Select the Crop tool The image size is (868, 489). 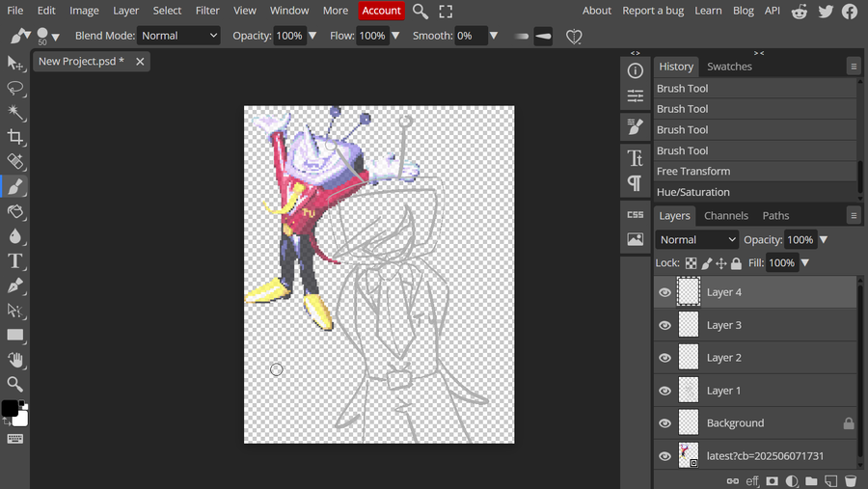tap(14, 137)
